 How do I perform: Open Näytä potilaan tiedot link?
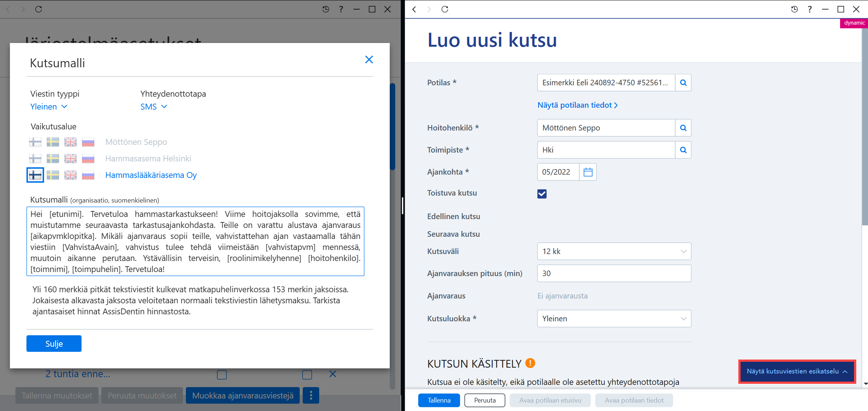[x=577, y=105]
